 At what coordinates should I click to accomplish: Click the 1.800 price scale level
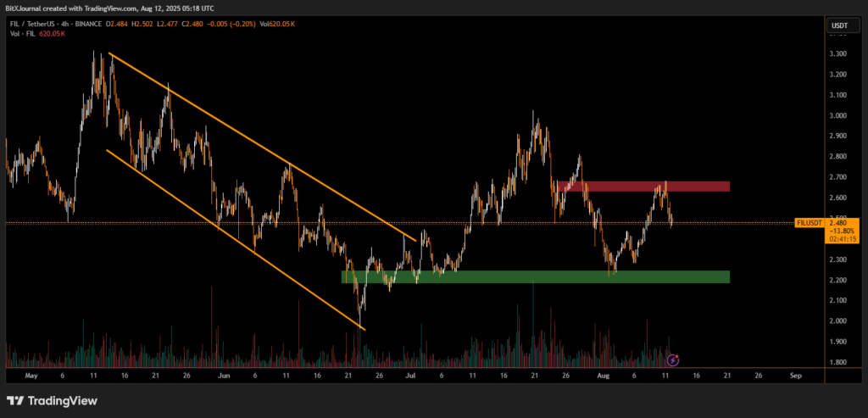click(837, 362)
